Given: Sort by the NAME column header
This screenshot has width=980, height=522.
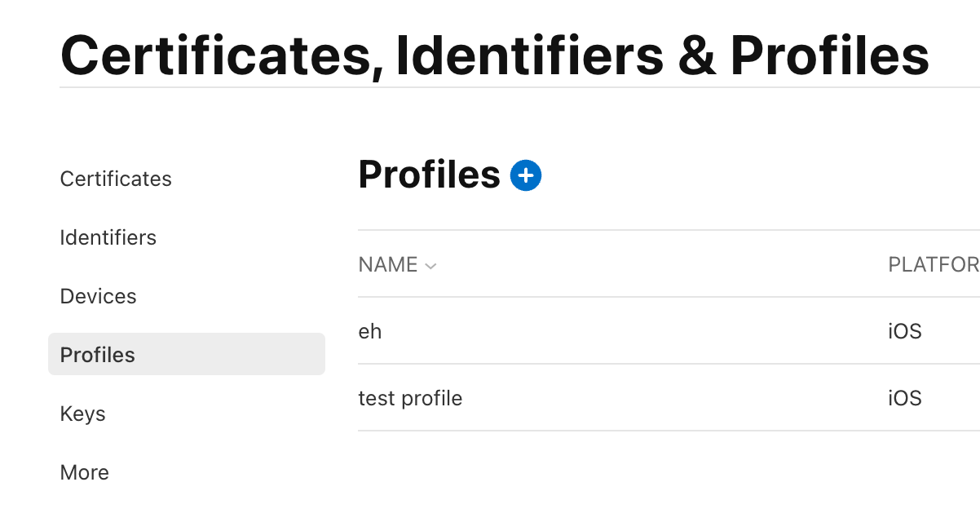Looking at the screenshot, I should click(387, 264).
